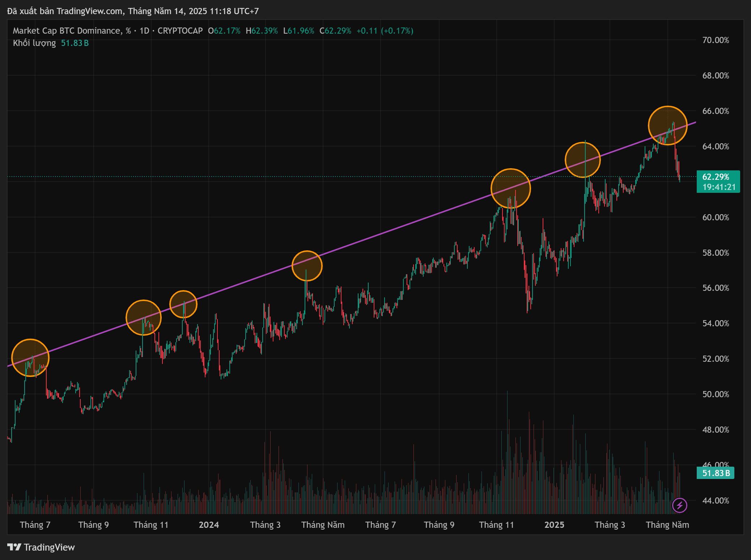Click the TradingView logo at bottom left

click(x=41, y=547)
